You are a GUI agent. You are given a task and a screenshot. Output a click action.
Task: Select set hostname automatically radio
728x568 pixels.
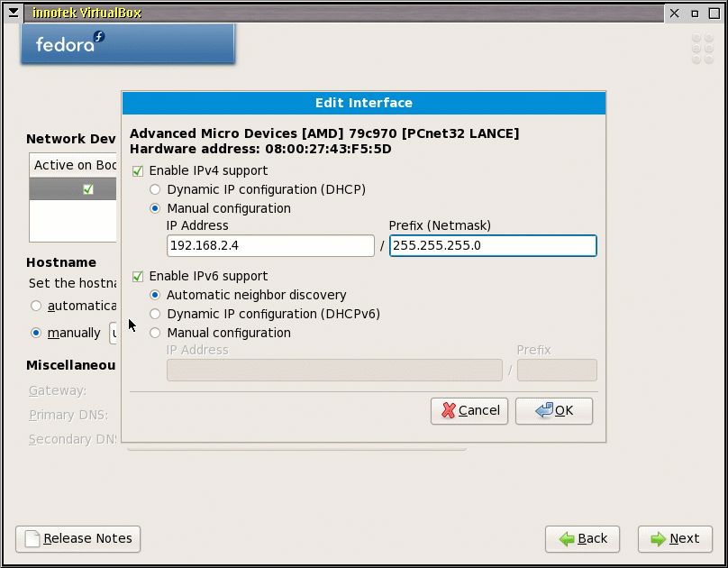(36, 306)
